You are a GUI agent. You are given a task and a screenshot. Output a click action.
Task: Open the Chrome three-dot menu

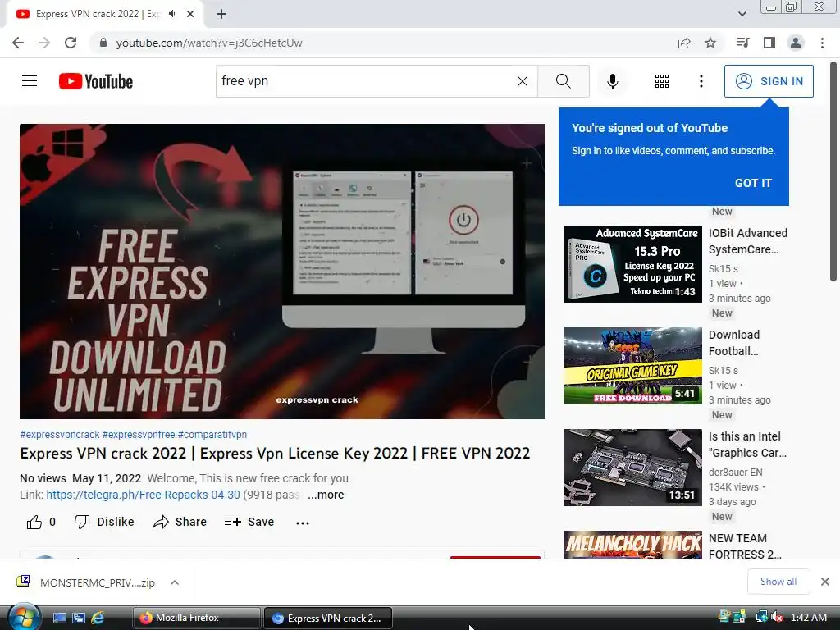pyautogui.click(x=822, y=43)
